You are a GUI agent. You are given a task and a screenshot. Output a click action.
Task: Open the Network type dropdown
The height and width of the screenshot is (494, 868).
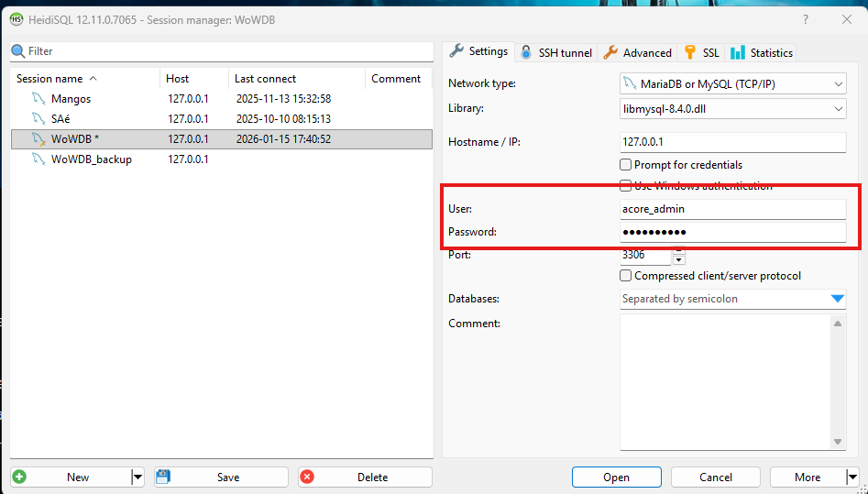(x=838, y=84)
